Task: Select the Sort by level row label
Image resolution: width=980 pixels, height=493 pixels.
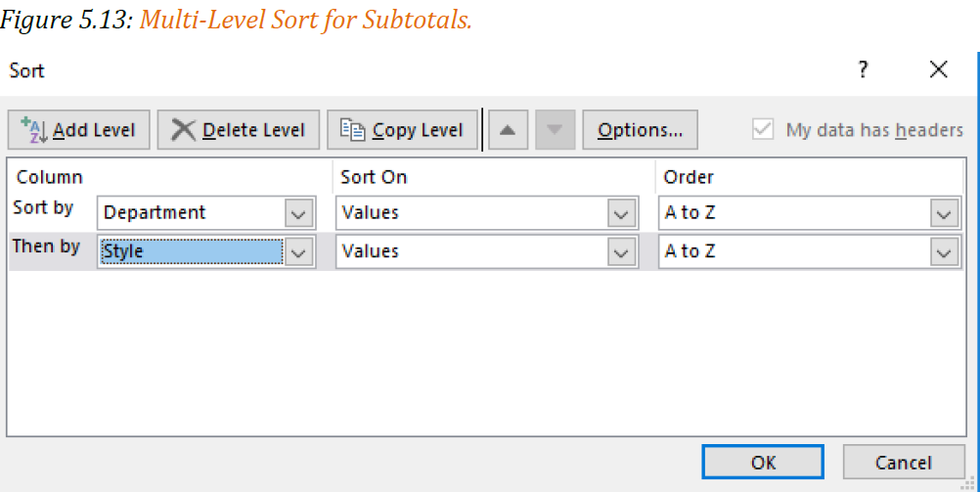Action: [x=43, y=207]
